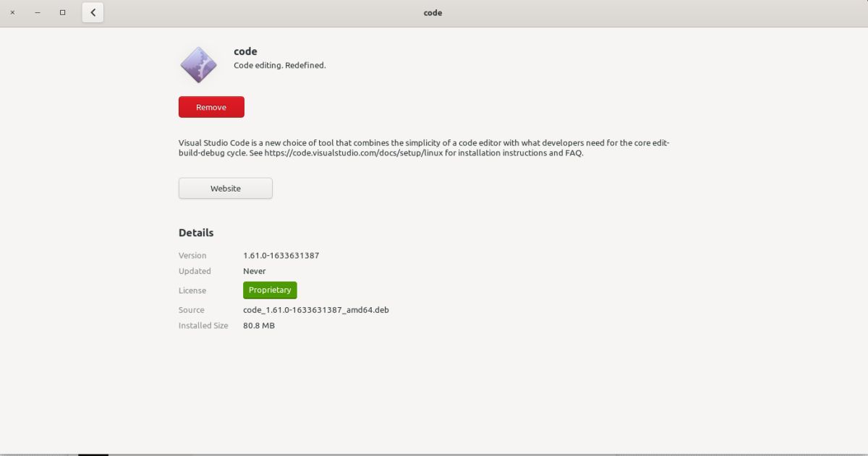This screenshot has height=456, width=868.
Task: Click the "Code editing. Redefined." tagline
Action: 280,65
